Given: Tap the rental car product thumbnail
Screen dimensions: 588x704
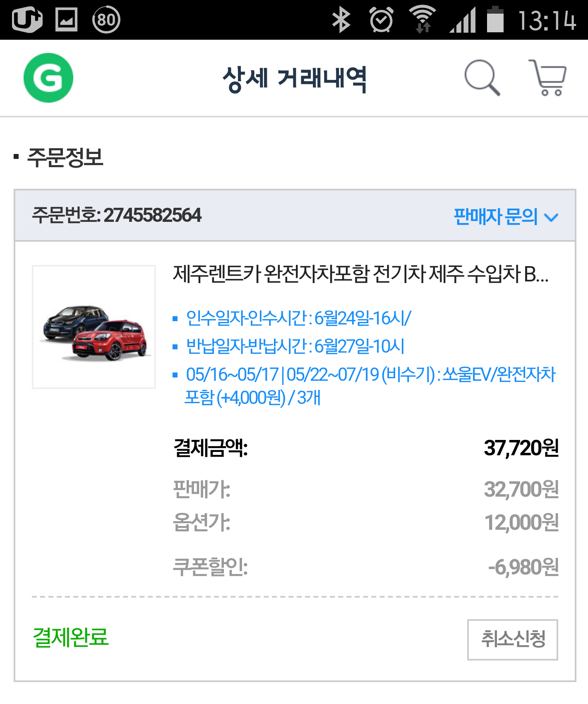Looking at the screenshot, I should click(94, 327).
